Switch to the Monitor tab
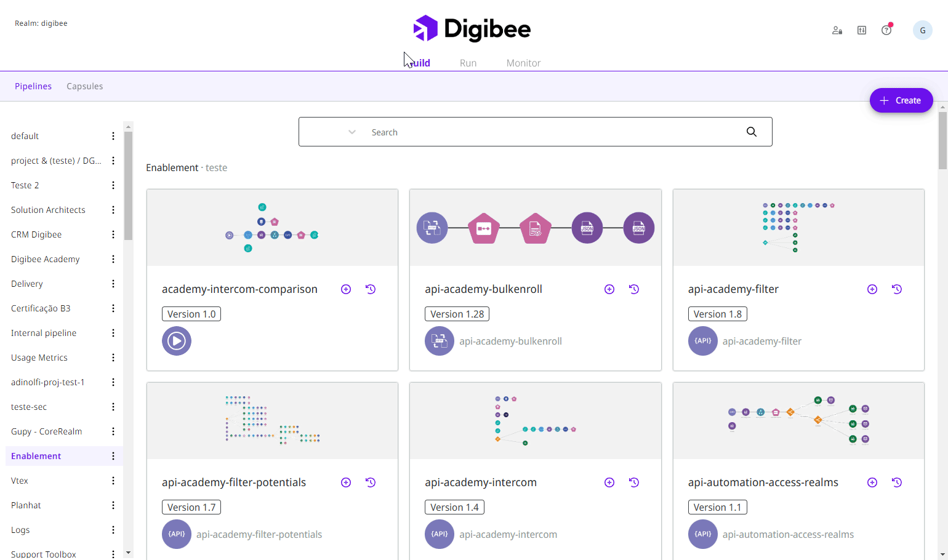 point(523,63)
